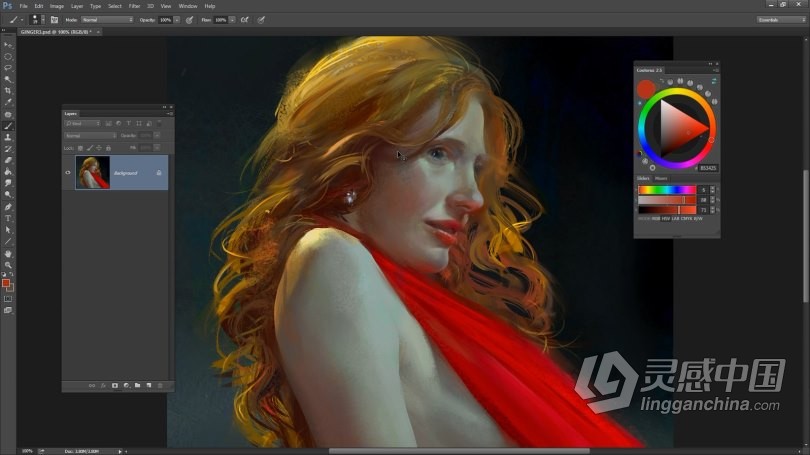Image resolution: width=810 pixels, height=455 pixels.
Task: Click the Background layer thumbnail
Action: click(x=92, y=172)
